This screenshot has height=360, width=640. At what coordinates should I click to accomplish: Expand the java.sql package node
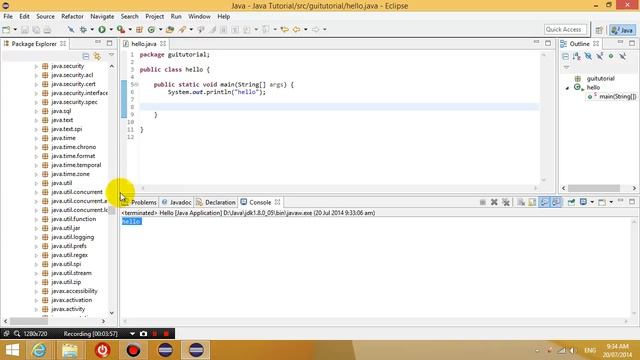click(x=36, y=111)
